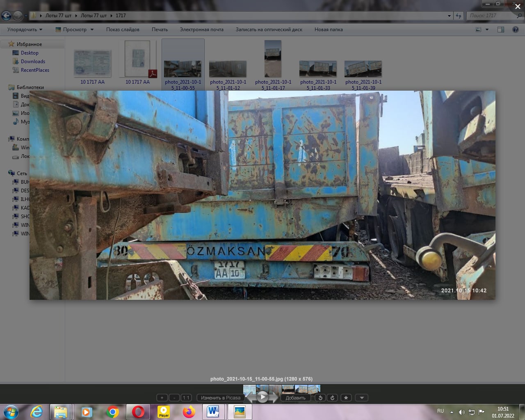The image size is (525, 420).
Task: Select file photo_2021-10-15_11-01-33
Action: (318, 70)
